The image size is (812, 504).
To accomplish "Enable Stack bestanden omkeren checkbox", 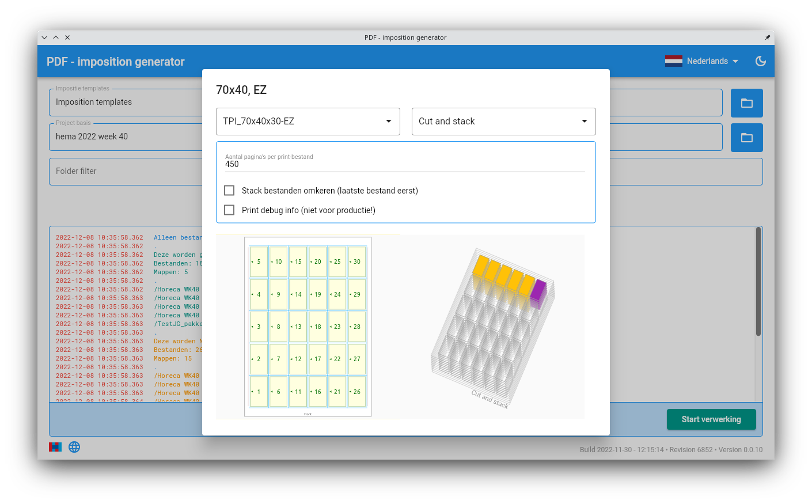I will [229, 191].
